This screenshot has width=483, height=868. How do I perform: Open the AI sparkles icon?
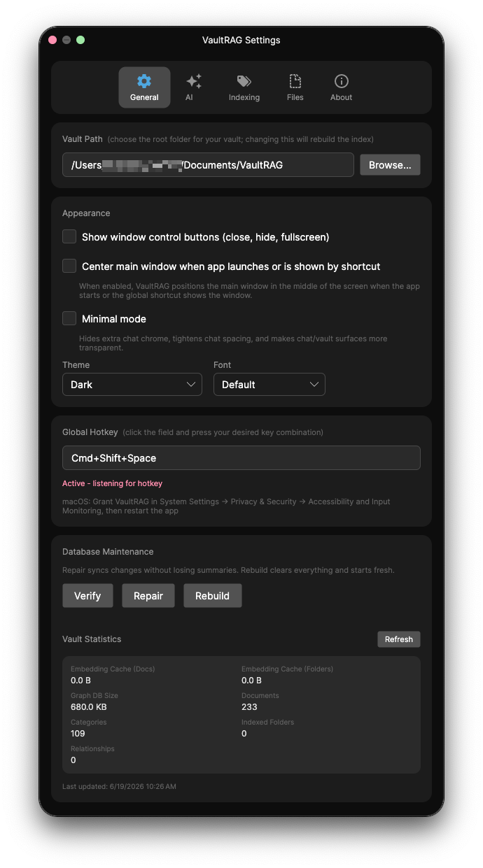[x=194, y=81]
